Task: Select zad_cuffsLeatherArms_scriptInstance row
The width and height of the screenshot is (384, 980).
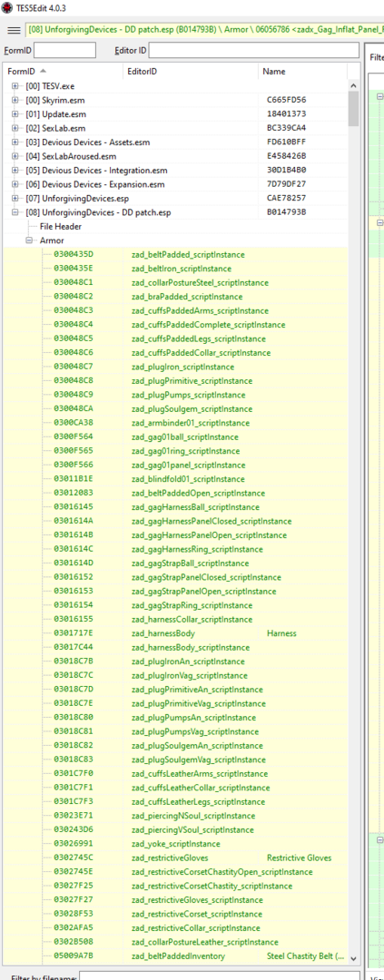Action: click(175, 774)
